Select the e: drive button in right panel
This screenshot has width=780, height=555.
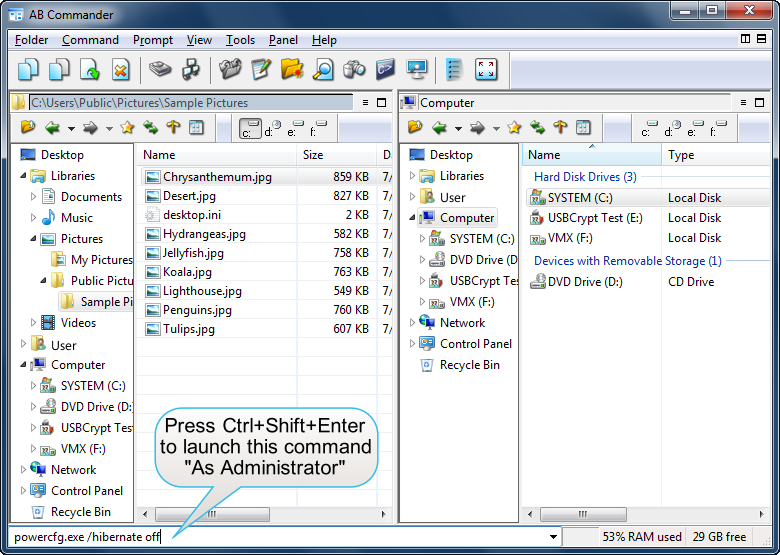click(x=695, y=128)
